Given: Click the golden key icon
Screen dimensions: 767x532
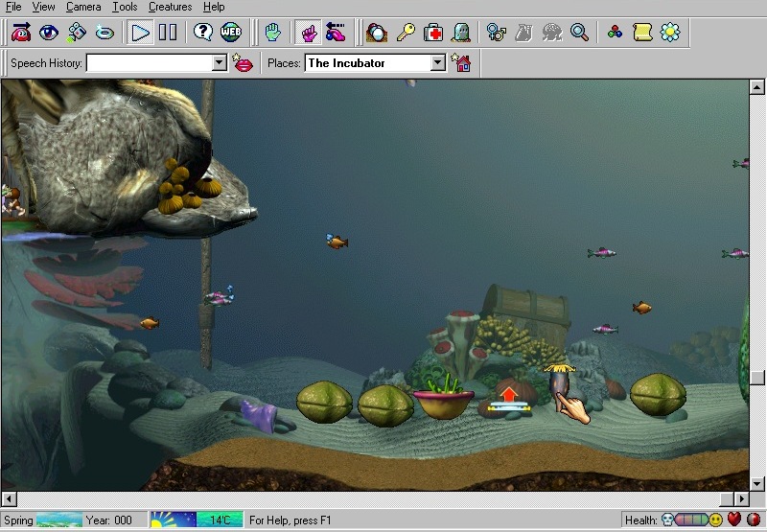Looking at the screenshot, I should coord(407,33).
